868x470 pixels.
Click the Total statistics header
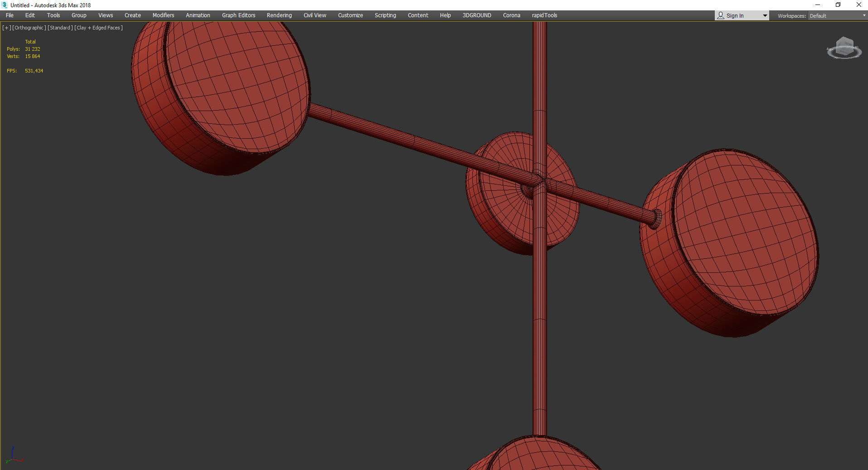(30, 42)
